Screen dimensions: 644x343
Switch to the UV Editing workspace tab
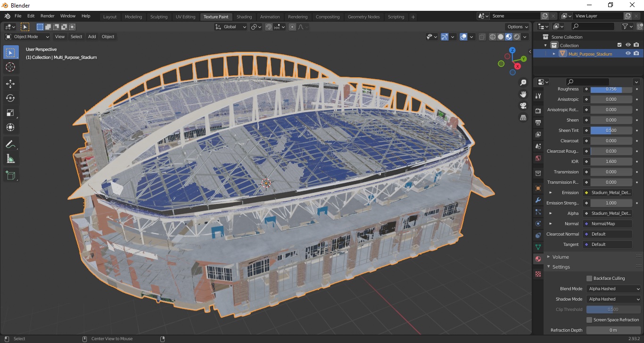coord(185,17)
